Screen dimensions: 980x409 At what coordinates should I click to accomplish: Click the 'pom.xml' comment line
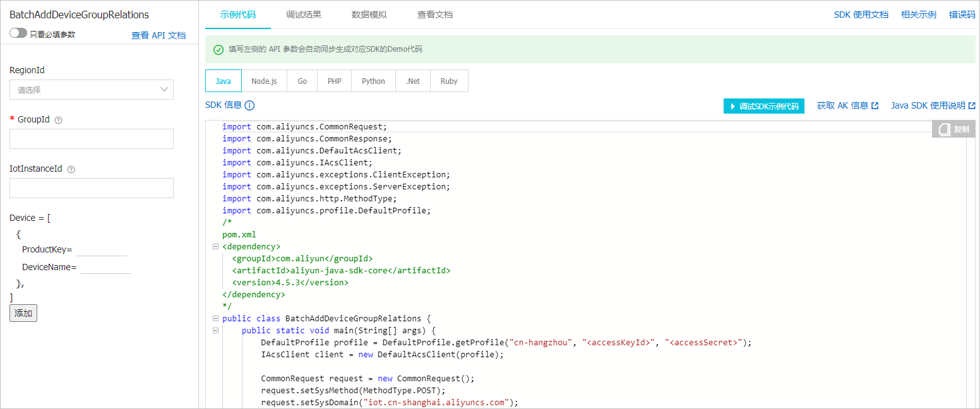[239, 234]
